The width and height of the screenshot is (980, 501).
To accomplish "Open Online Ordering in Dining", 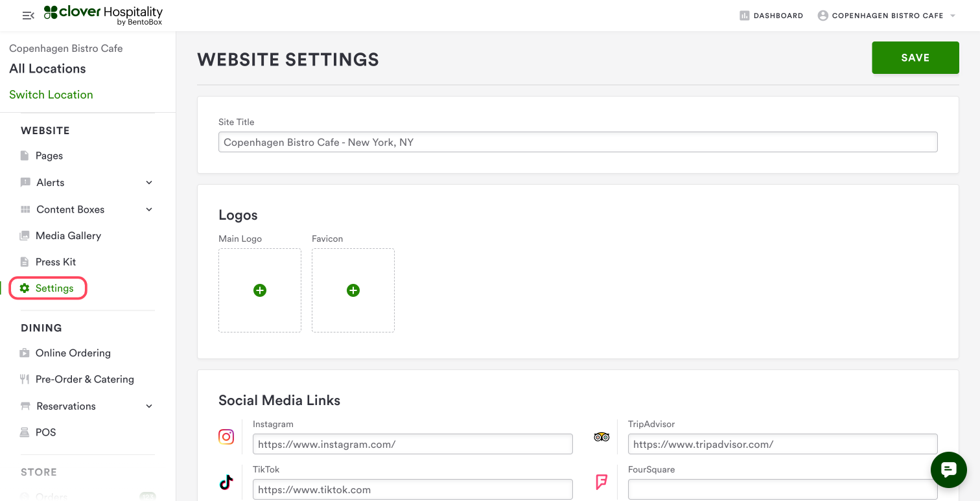I will (73, 353).
